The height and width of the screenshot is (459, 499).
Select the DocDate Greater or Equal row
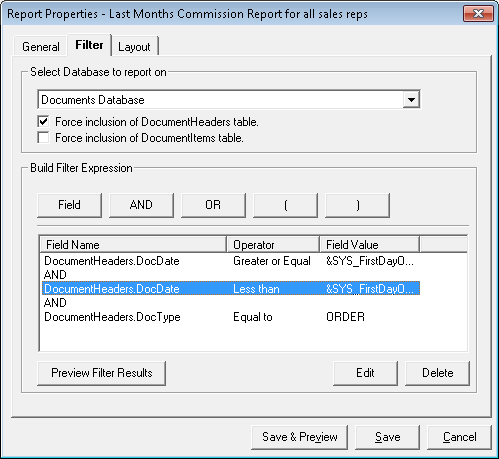(231, 261)
